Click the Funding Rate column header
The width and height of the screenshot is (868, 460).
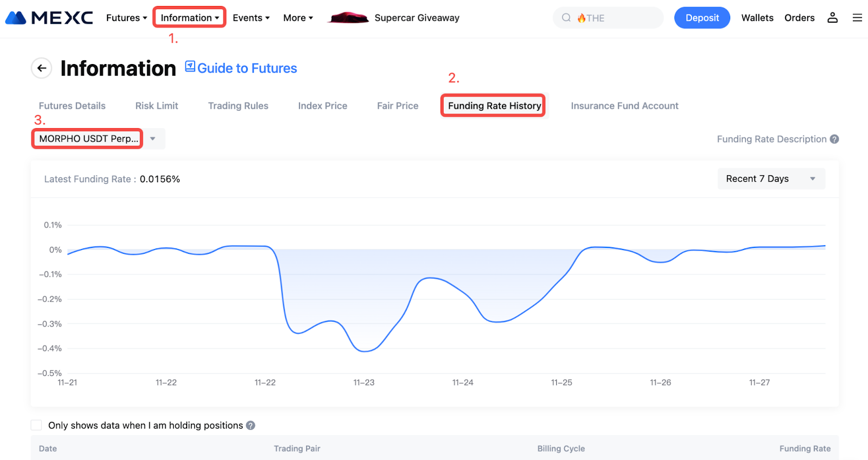pyautogui.click(x=805, y=449)
